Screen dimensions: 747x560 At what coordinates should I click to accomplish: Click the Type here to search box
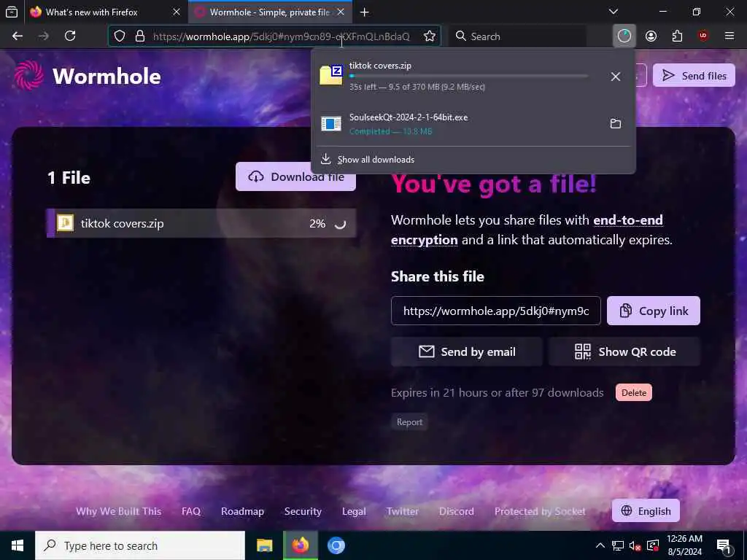[x=140, y=545]
